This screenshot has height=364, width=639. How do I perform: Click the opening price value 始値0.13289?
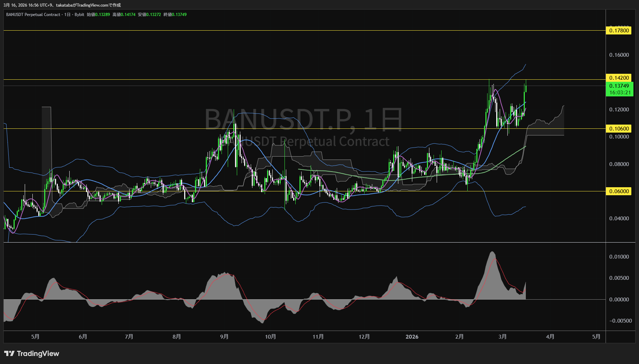pyautogui.click(x=99, y=15)
